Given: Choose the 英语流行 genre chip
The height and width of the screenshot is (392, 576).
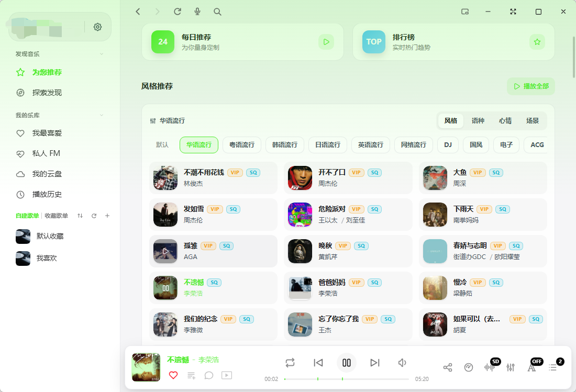Looking at the screenshot, I should click(371, 145).
